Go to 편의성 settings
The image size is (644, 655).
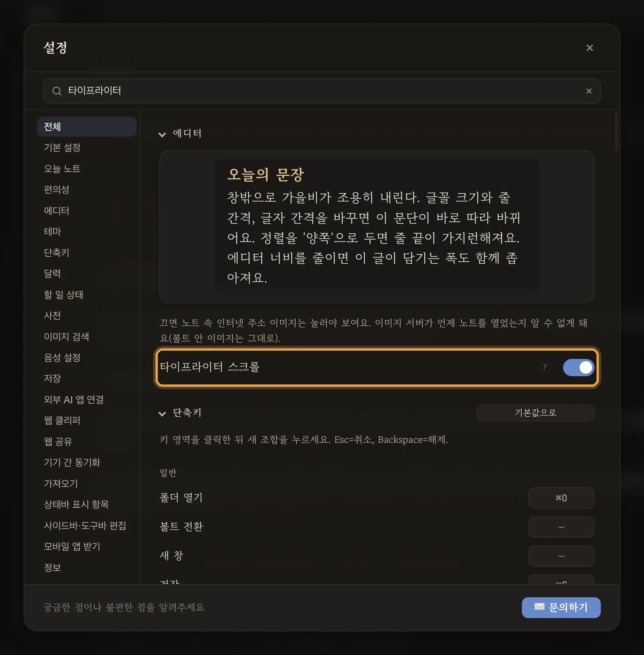(x=87, y=190)
